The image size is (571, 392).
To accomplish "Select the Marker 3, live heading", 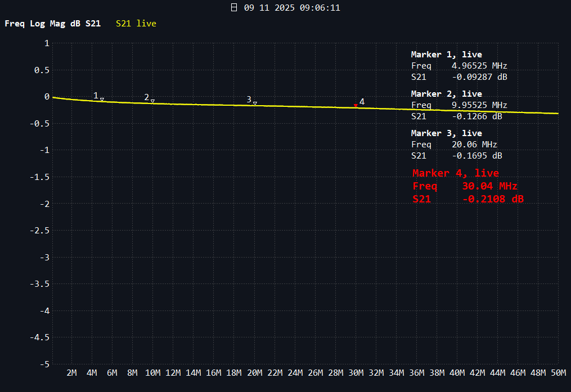I will point(446,133).
